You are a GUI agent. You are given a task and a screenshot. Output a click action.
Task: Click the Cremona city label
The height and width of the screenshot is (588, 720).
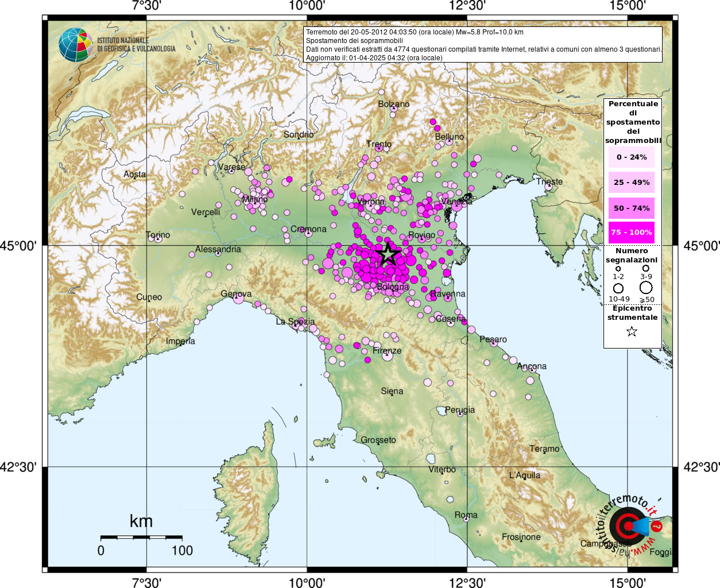pyautogui.click(x=308, y=229)
